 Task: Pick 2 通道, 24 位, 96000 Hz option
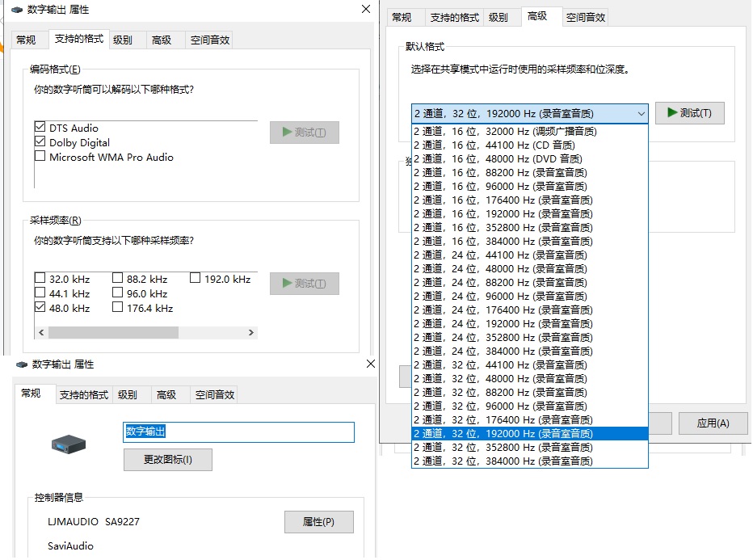coord(530,297)
